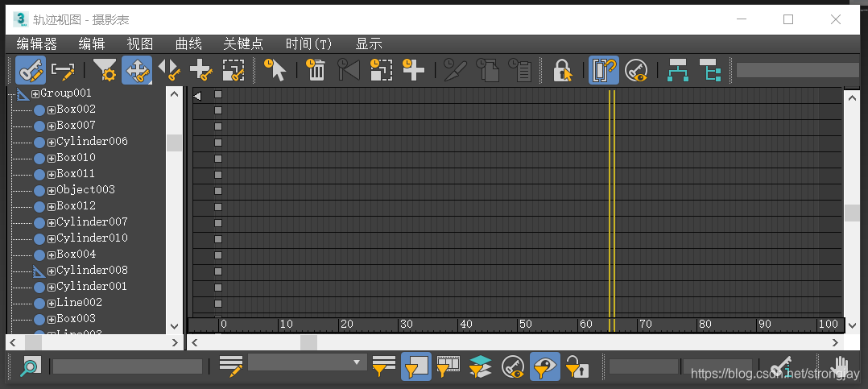Screen dimensions: 868x389
Task: Toggle Edit Keys mode button
Action: point(31,70)
